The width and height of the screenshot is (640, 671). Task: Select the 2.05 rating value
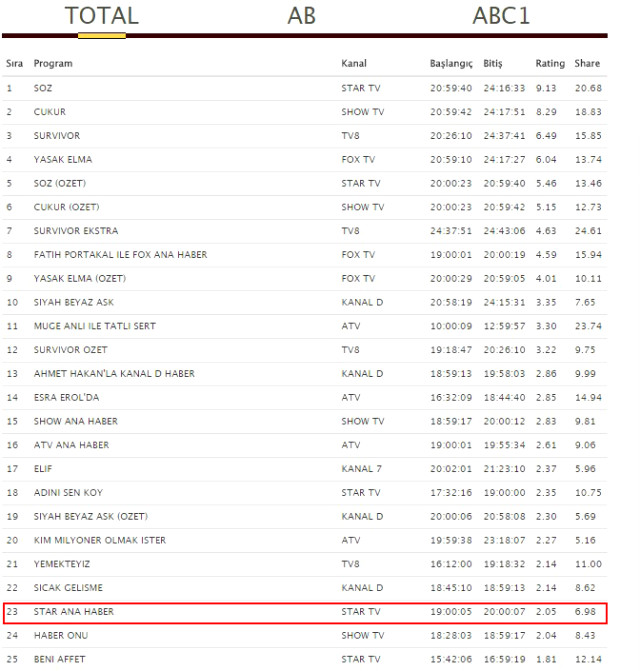[546, 612]
